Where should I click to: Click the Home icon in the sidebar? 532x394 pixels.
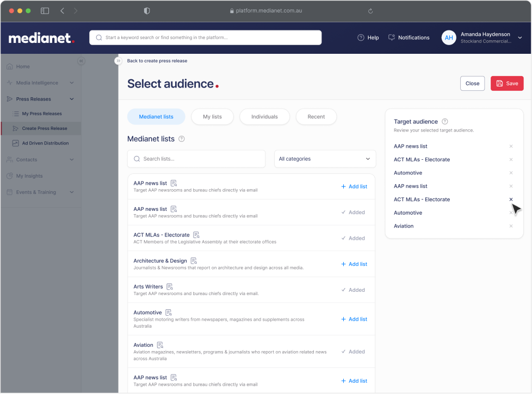(x=10, y=66)
